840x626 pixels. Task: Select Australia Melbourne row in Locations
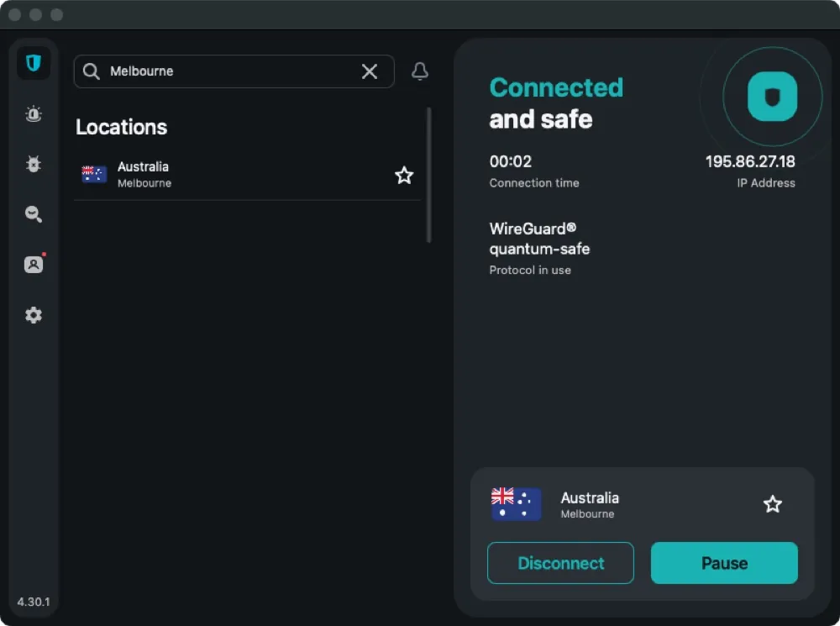click(248, 175)
